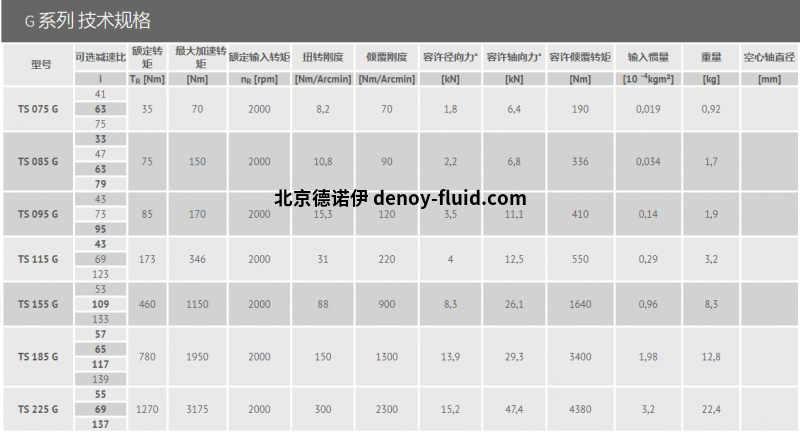This screenshot has width=800, height=432.
Task: Select the TS 085 G model row label
Action: 38,160
